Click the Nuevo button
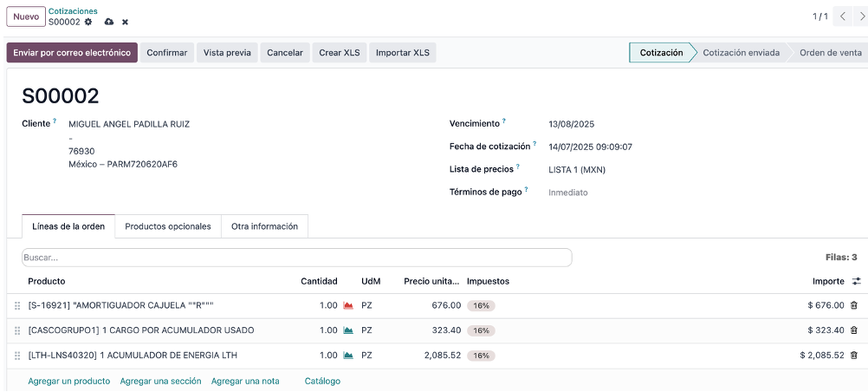The height and width of the screenshot is (392, 868). (x=25, y=16)
